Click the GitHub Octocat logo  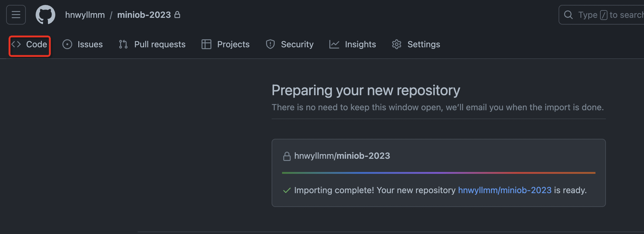point(45,15)
